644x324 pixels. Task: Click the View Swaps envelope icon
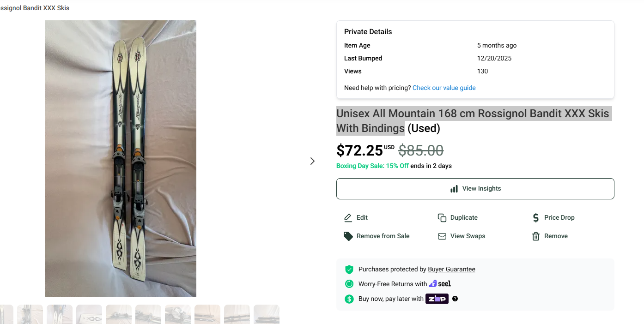coord(442,236)
